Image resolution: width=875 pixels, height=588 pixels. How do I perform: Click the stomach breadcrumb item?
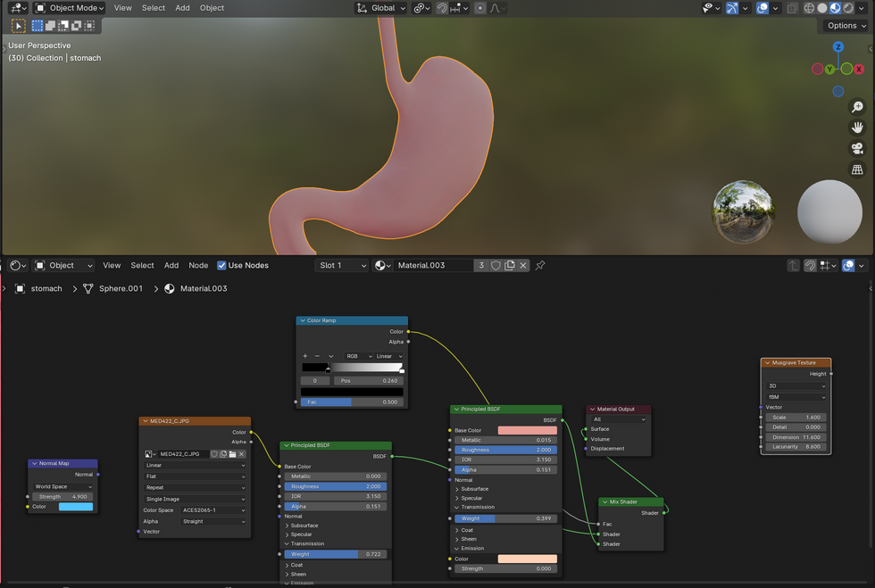pyautogui.click(x=38, y=288)
